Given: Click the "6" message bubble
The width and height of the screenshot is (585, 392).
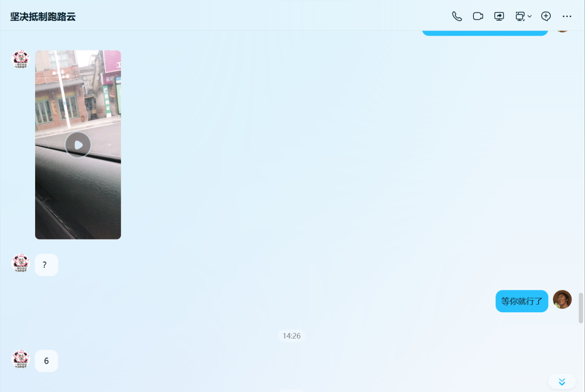Looking at the screenshot, I should point(46,361).
